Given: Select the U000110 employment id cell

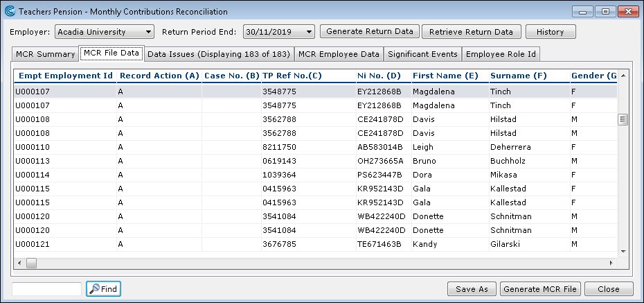Looking at the screenshot, I should (65, 147).
